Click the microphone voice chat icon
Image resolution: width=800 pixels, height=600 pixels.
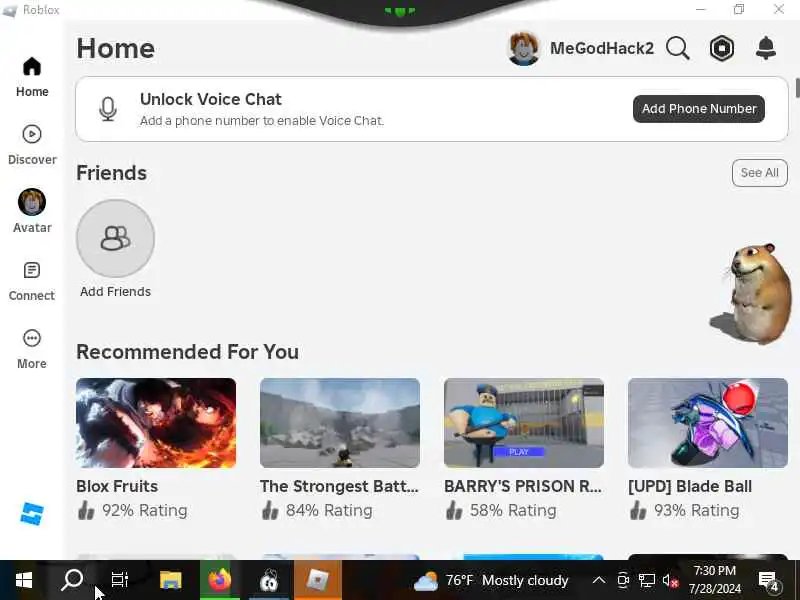(x=108, y=109)
